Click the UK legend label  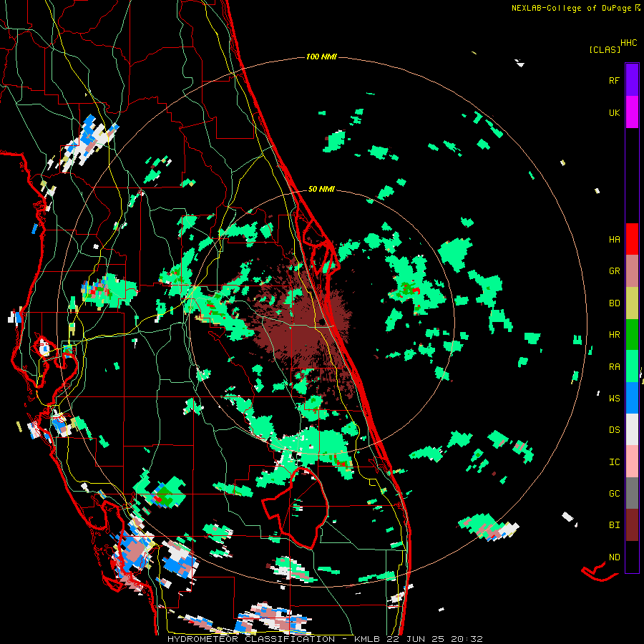point(614,112)
